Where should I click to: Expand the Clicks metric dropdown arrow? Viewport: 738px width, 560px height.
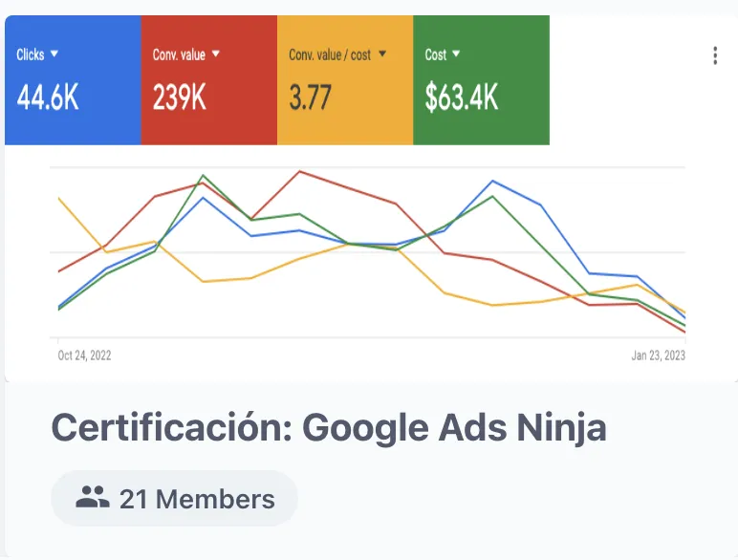coord(54,54)
